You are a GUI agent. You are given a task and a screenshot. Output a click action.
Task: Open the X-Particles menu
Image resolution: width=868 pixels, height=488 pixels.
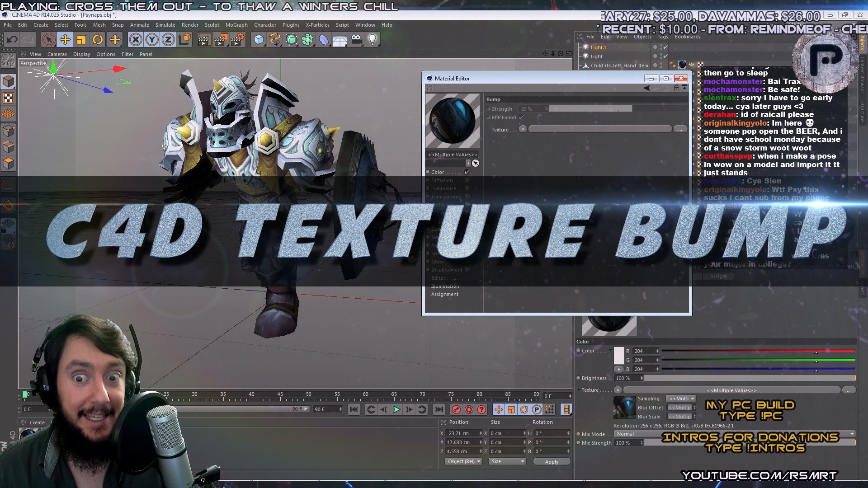[x=317, y=25]
